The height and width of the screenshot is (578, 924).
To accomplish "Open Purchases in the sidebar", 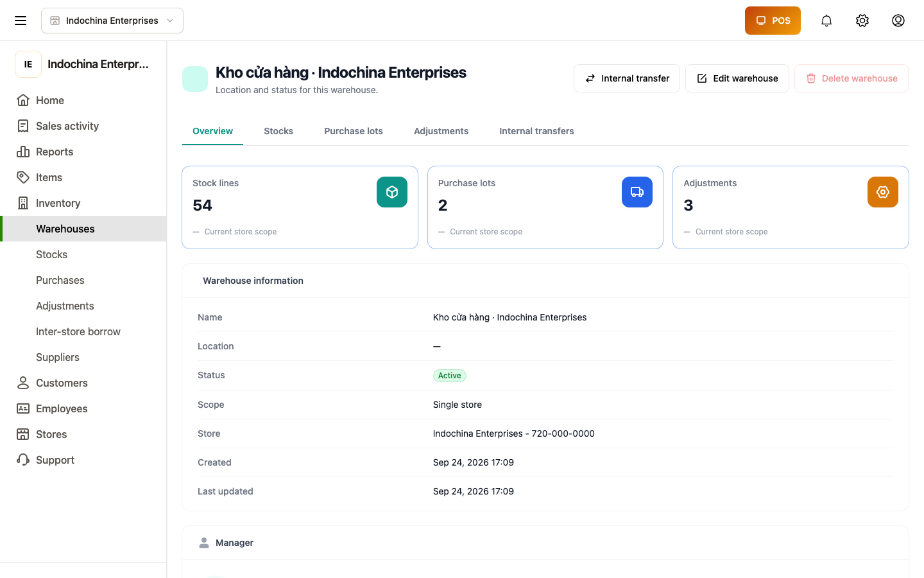I will click(x=84, y=280).
